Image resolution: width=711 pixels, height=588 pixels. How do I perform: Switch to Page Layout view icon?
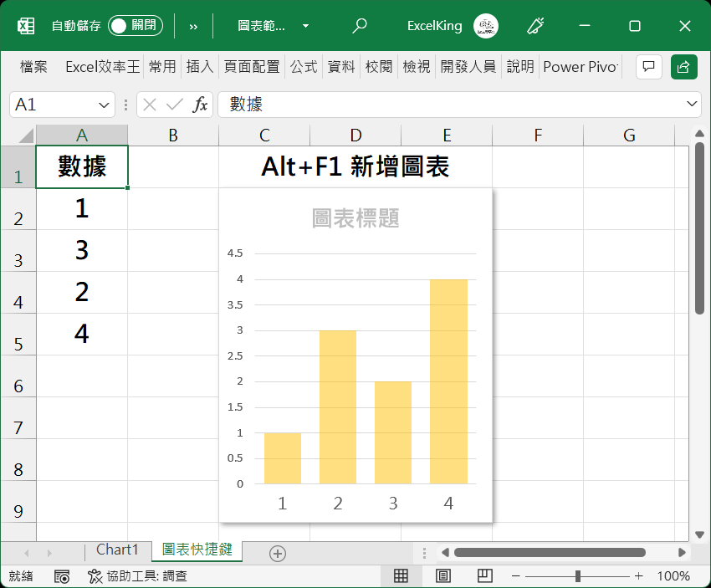443,575
